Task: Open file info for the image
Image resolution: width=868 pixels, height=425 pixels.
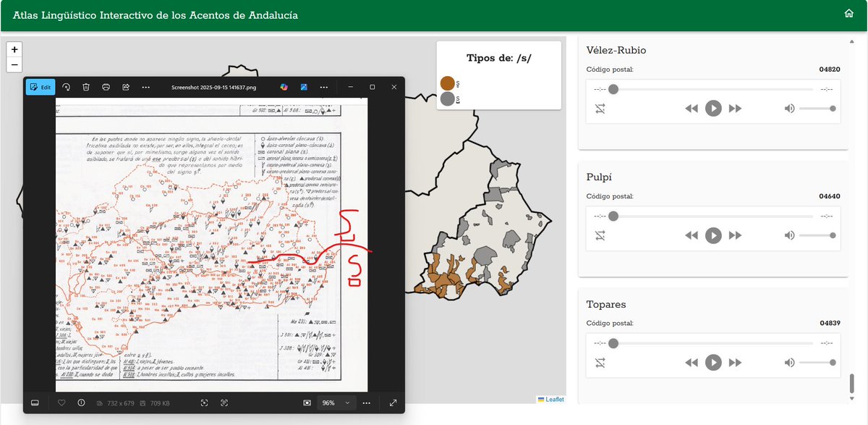Action: coord(80,403)
